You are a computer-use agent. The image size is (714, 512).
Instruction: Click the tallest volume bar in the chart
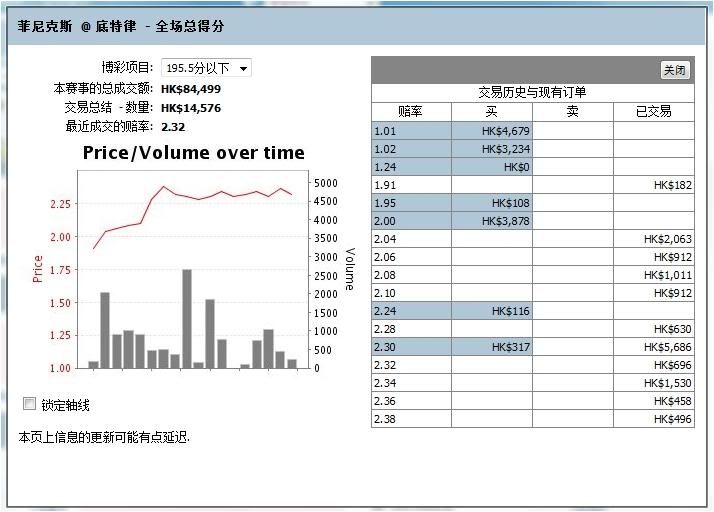click(187, 318)
